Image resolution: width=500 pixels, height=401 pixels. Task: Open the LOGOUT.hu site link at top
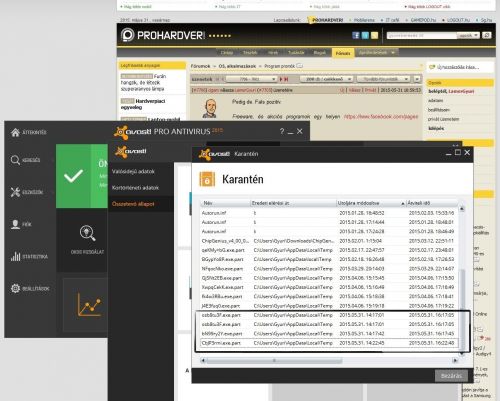point(458,20)
